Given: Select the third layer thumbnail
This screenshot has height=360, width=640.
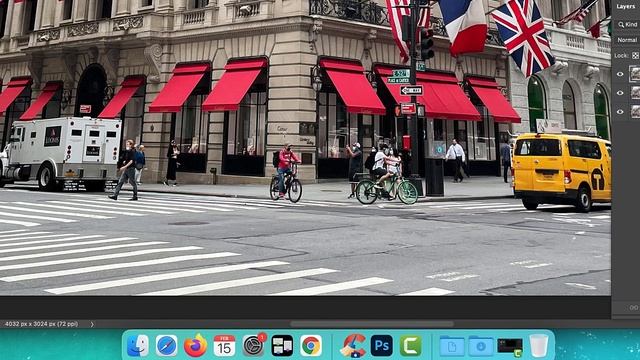Looking at the screenshot, I should coord(635,111).
